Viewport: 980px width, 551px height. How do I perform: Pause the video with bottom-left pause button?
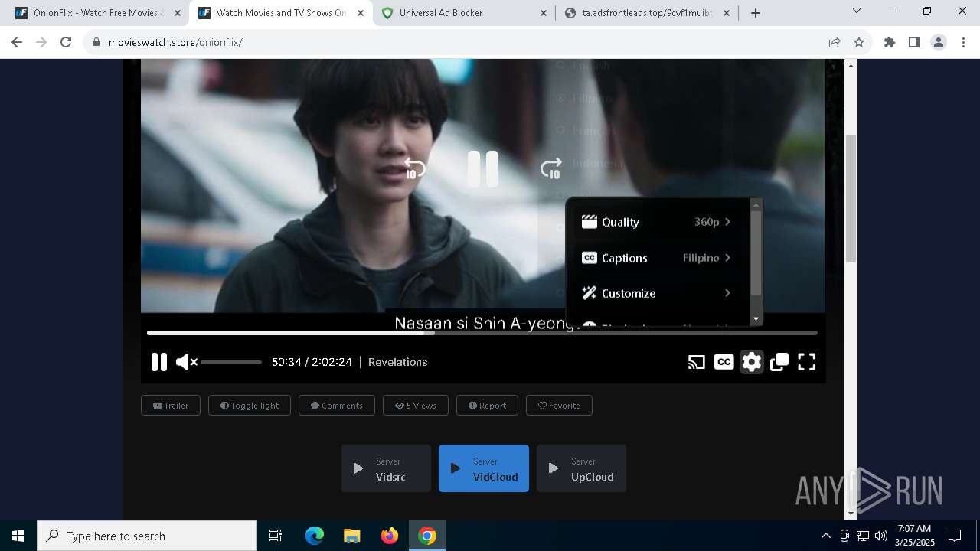click(158, 362)
